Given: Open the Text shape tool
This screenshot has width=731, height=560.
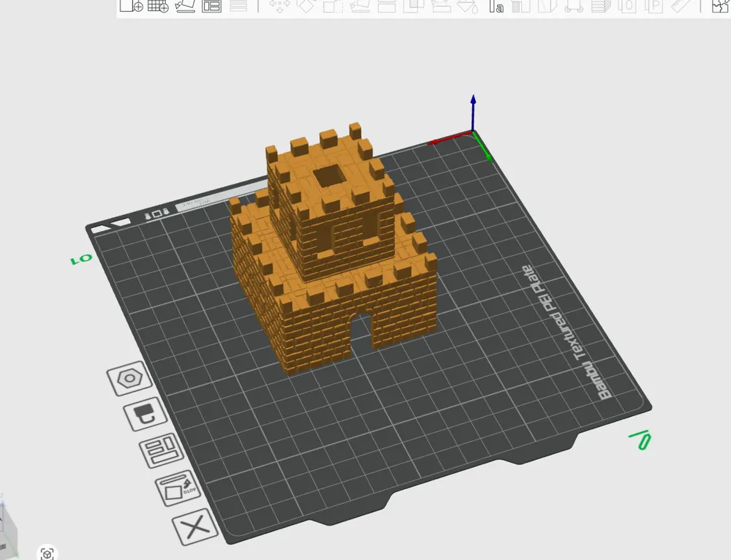Looking at the screenshot, I should click(496, 6).
